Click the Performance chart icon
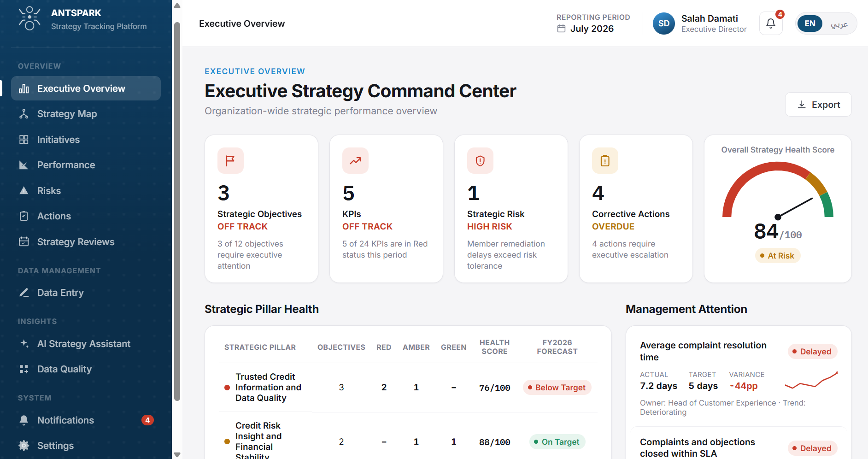 pyautogui.click(x=24, y=165)
